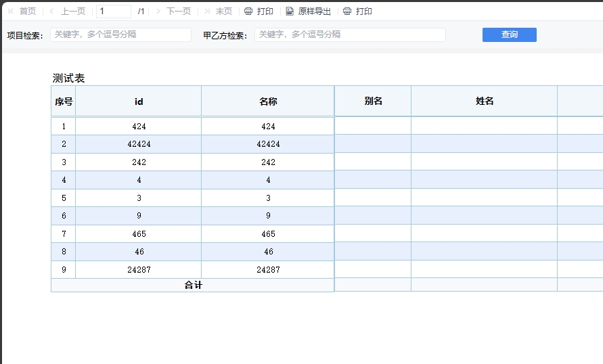
Task: Click id cell 42424 in row 2
Action: coord(139,144)
